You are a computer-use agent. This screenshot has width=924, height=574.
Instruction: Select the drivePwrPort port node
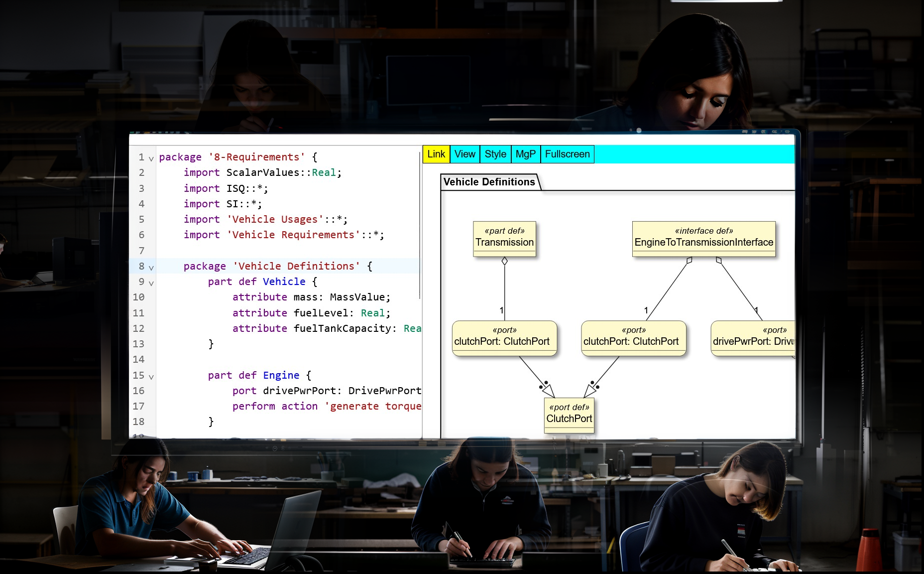(x=753, y=338)
